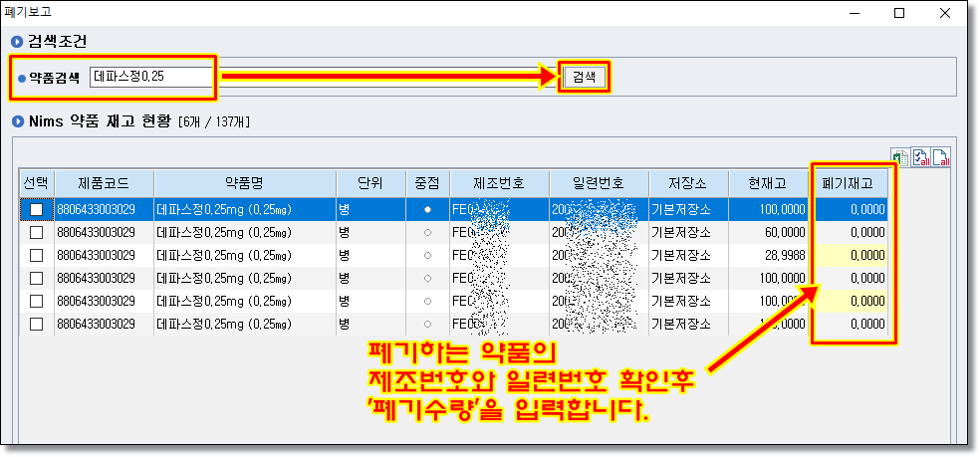
Task: Click the Excel export icon
Action: 900,157
